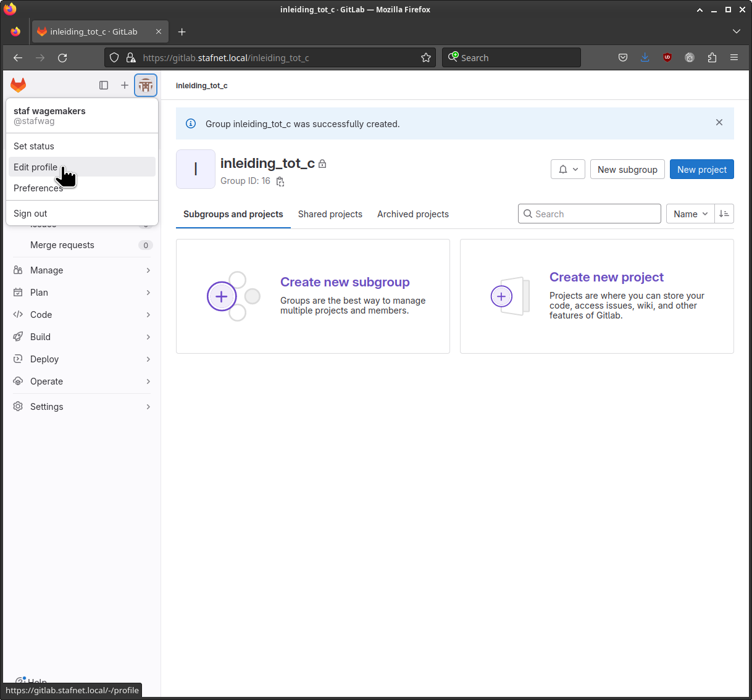The height and width of the screenshot is (700, 752).
Task: Open the create new plus menu
Action: 125,85
